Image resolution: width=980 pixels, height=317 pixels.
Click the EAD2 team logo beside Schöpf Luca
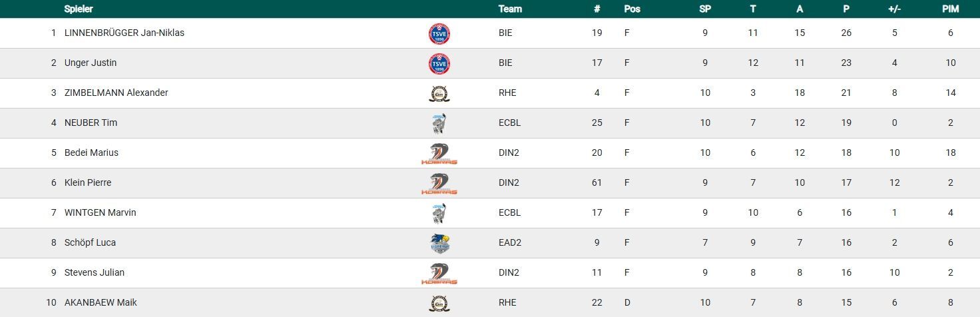440,243
